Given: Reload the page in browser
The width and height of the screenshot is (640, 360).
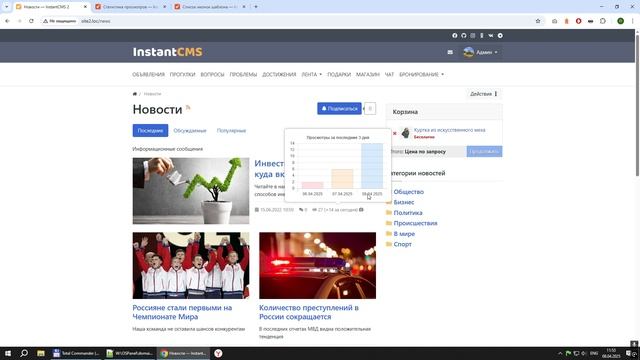Looking at the screenshot, I should 31,21.
